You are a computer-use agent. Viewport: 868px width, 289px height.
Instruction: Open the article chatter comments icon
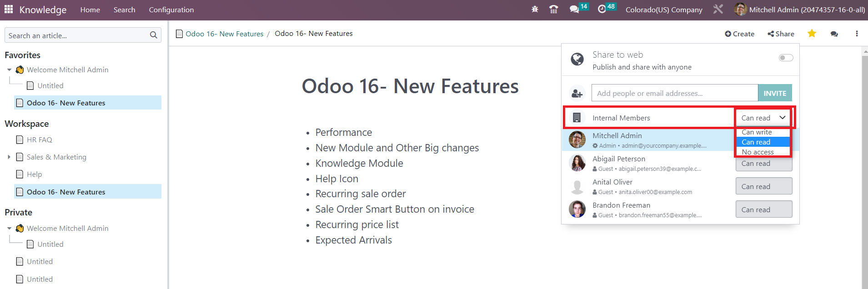(834, 34)
